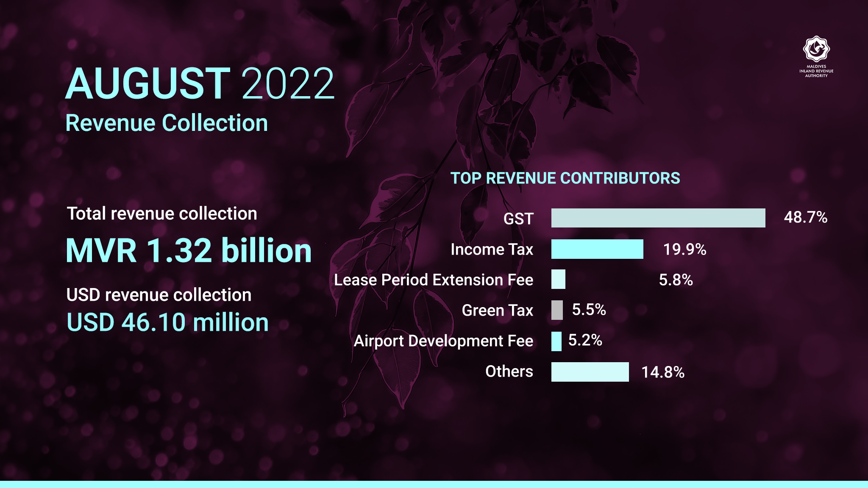Click the Income Tax bar

[597, 249]
